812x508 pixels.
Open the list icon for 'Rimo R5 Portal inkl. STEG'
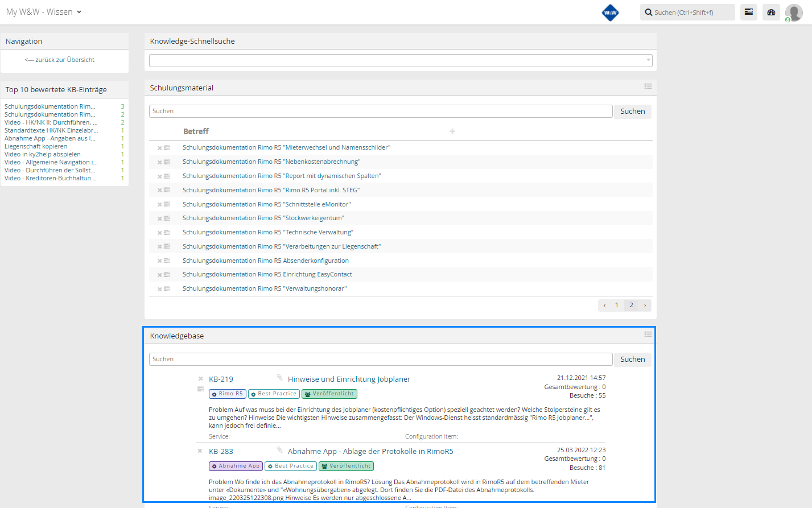pyautogui.click(x=167, y=190)
